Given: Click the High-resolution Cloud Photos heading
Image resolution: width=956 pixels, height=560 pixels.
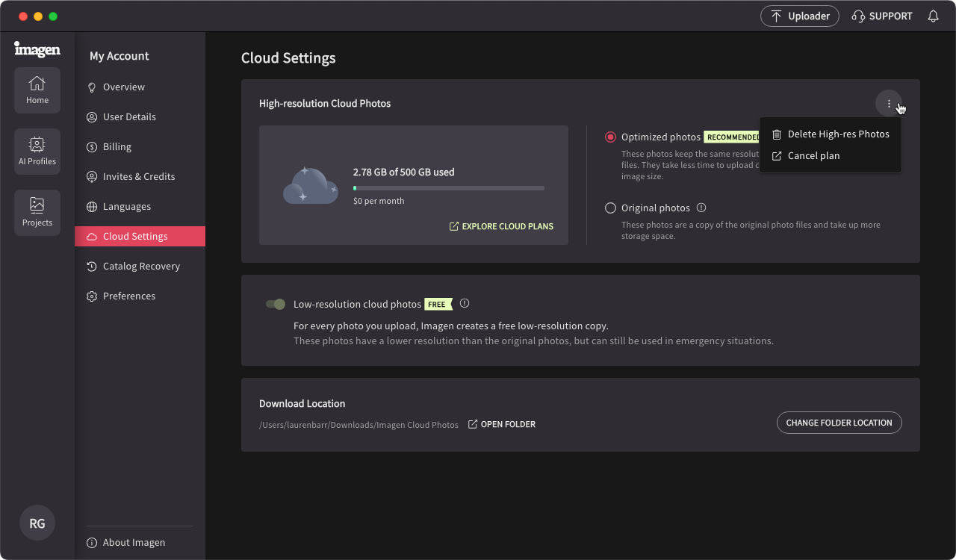Looking at the screenshot, I should pyautogui.click(x=325, y=103).
